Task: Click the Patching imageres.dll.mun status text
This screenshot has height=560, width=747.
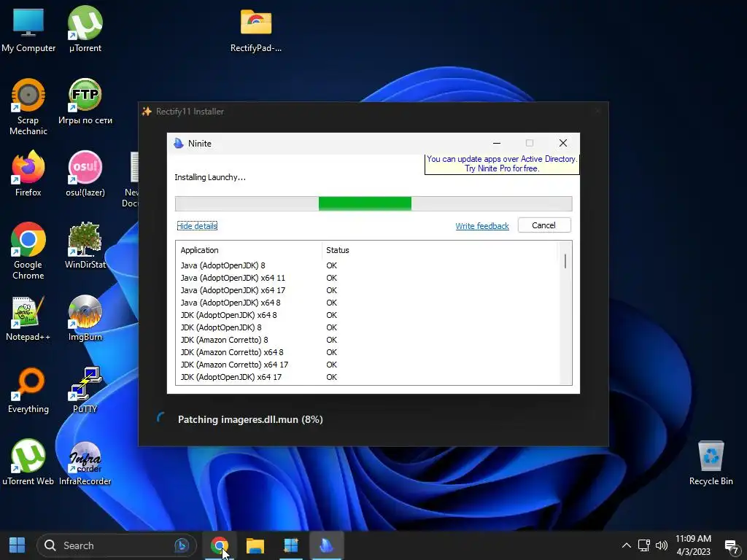Action: (250, 419)
